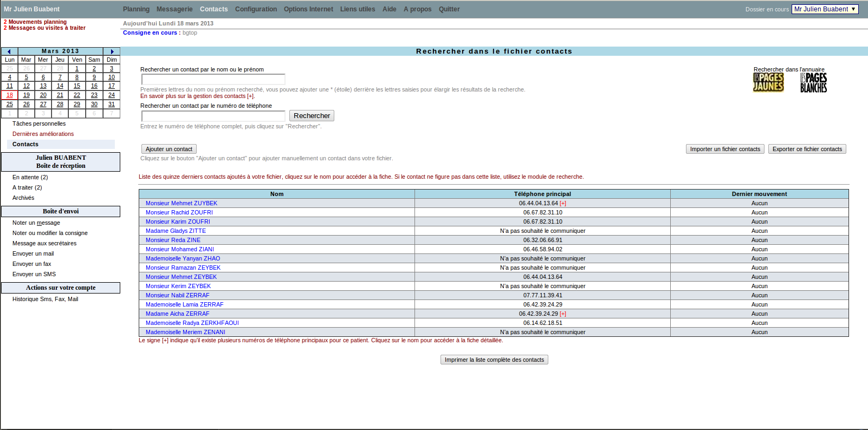Click the Rechercher button
The width and height of the screenshot is (868, 430).
[312, 116]
